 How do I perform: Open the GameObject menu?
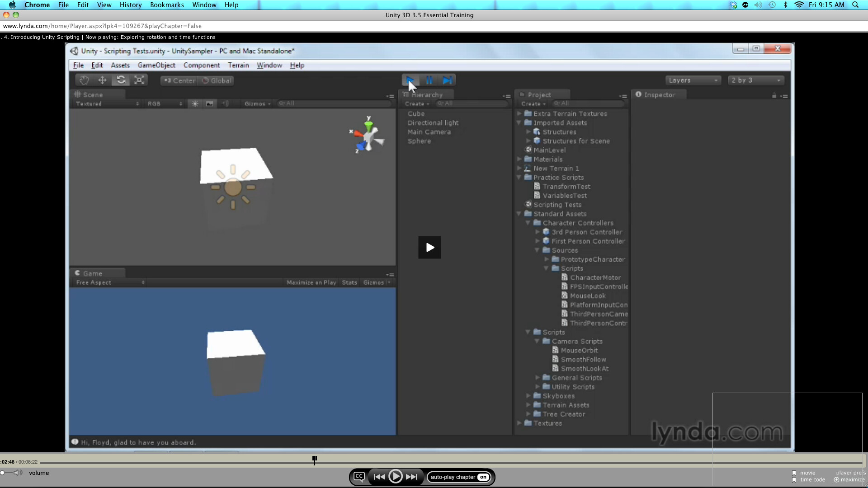156,65
